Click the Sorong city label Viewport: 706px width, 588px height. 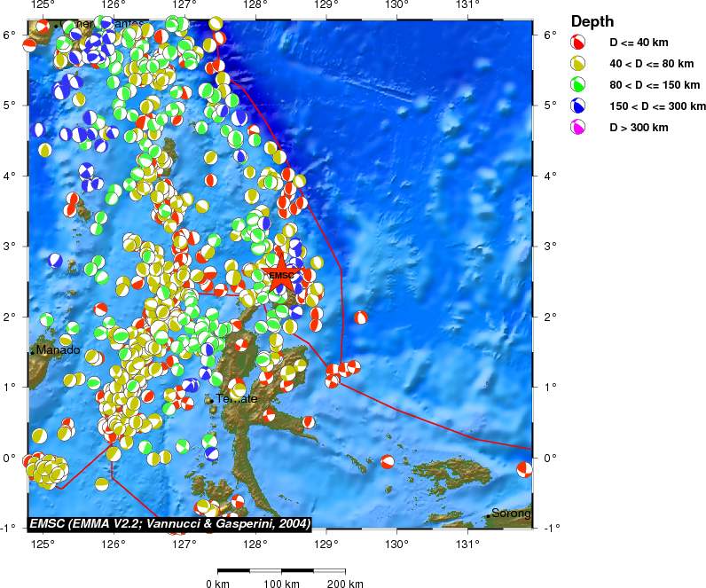pos(511,514)
